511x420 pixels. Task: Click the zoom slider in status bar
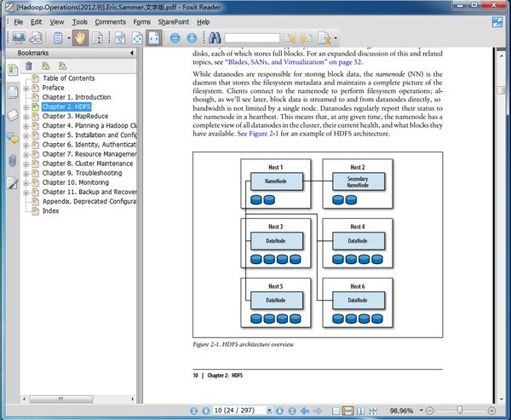point(460,411)
